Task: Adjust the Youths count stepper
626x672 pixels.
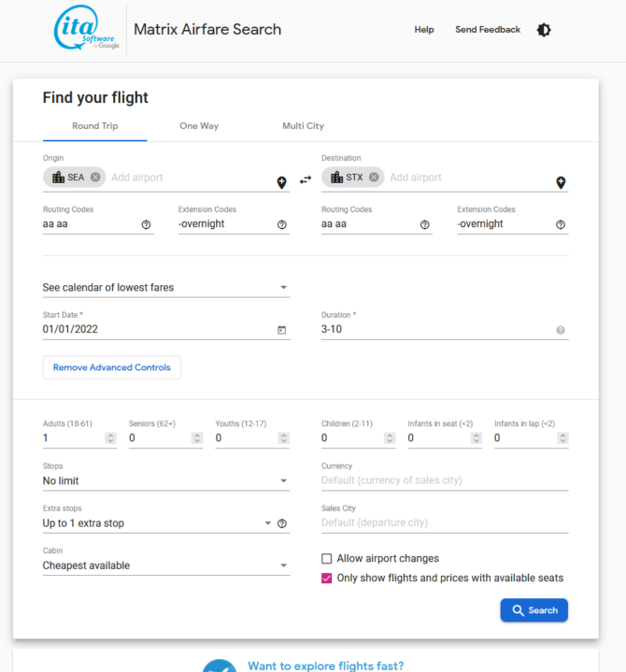Action: (x=284, y=438)
